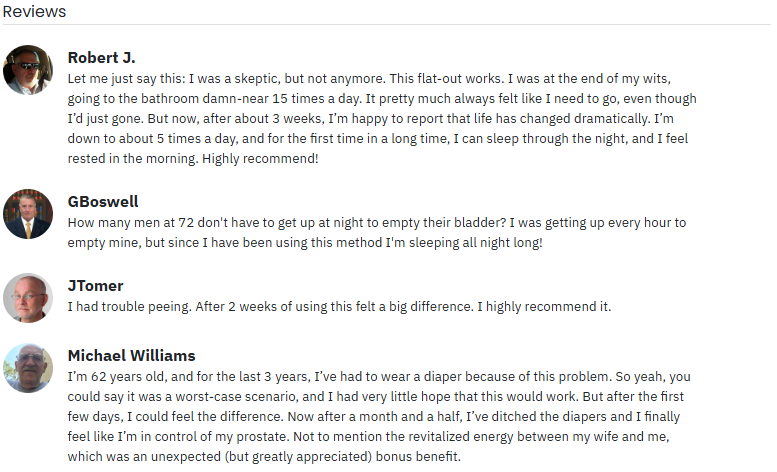Click JTomer's review about trouble peeing
777x472 pixels.
(x=339, y=307)
